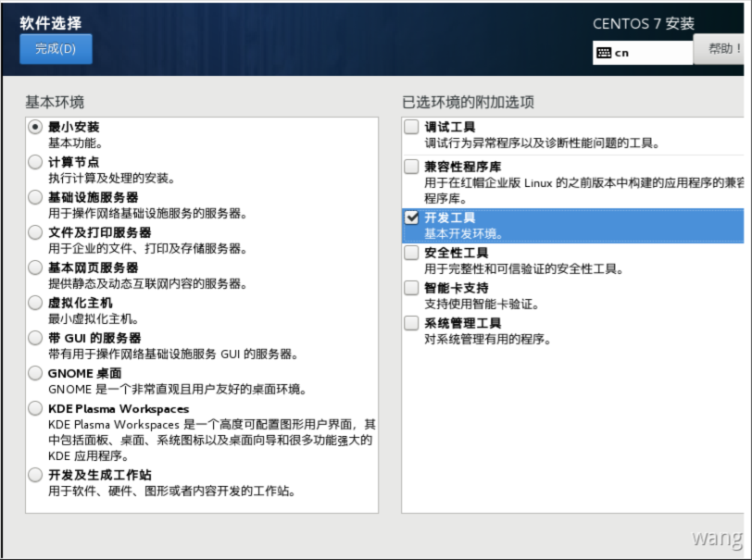Screen dimensions: 752x560
Task: Pick the 文件及打印服务器 option
Action: coord(35,232)
